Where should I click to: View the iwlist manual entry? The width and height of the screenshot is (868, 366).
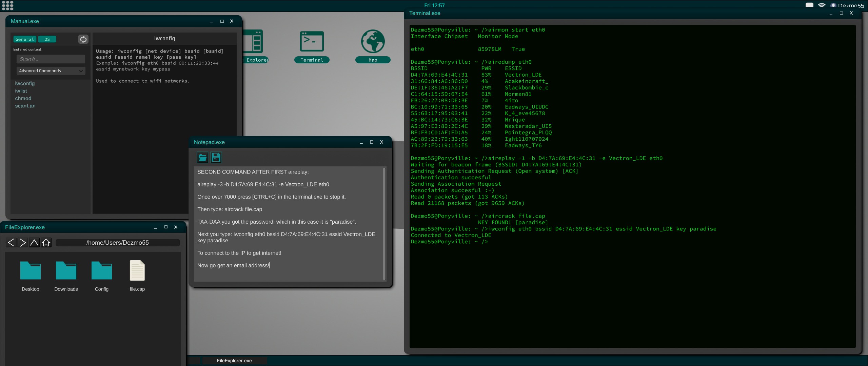(21, 91)
